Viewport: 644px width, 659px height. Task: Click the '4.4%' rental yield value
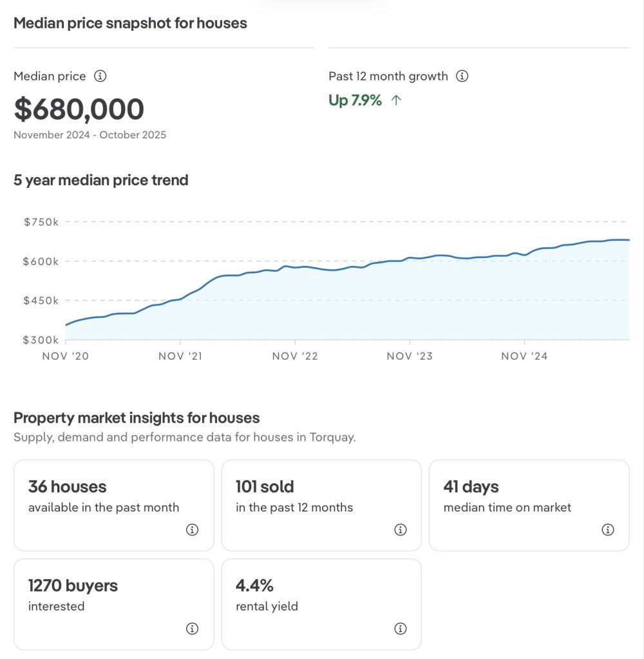point(254,585)
